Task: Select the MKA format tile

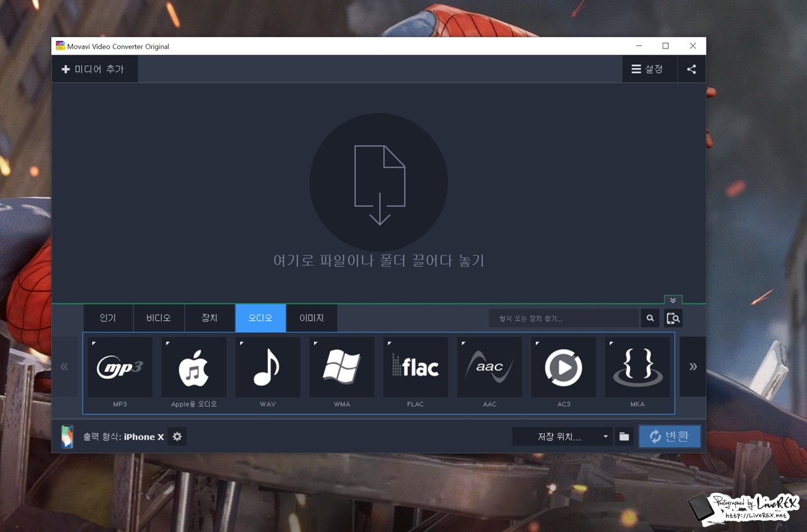Action: point(637,367)
